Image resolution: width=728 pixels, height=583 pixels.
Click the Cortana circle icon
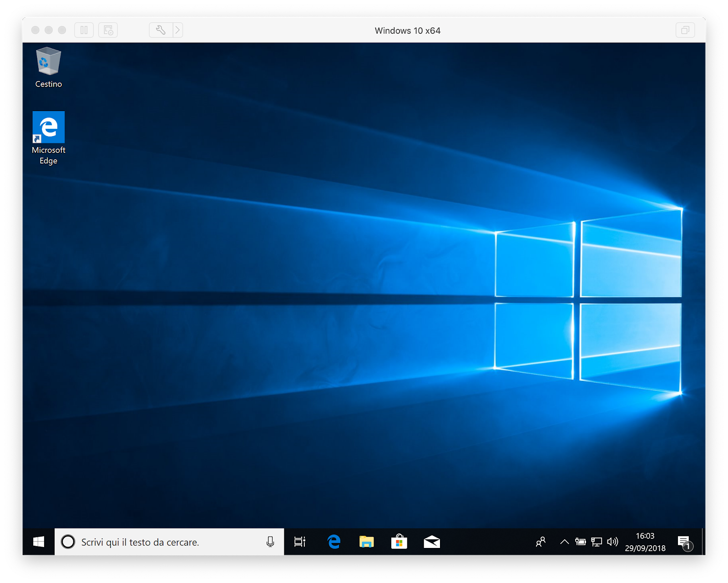pyautogui.click(x=68, y=542)
